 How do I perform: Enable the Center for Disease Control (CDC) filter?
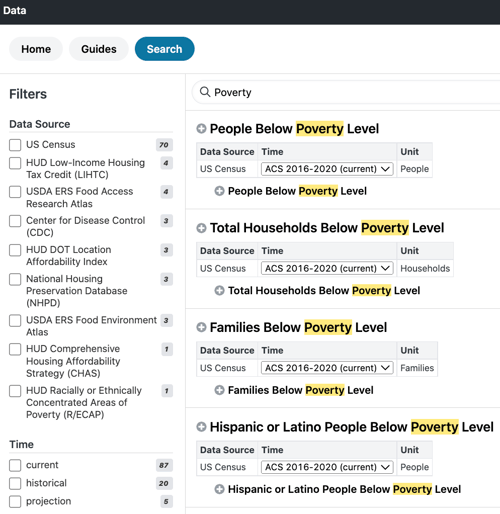pyautogui.click(x=15, y=221)
